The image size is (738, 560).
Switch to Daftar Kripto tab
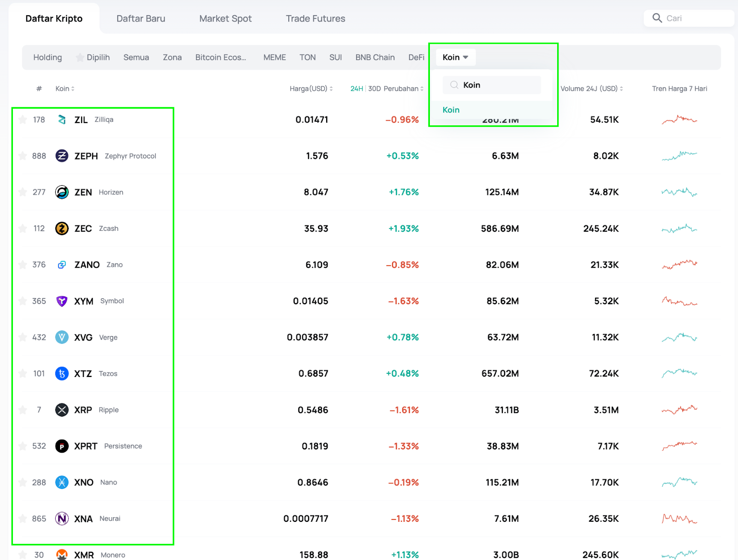(x=54, y=18)
